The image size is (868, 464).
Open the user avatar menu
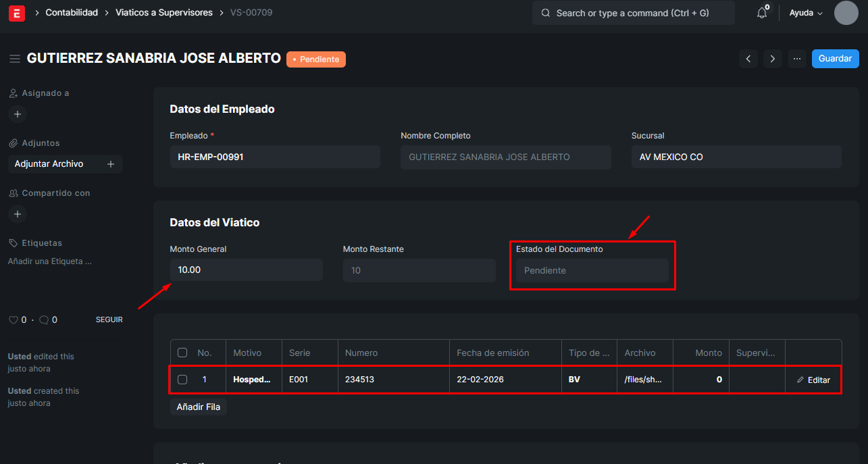[846, 13]
